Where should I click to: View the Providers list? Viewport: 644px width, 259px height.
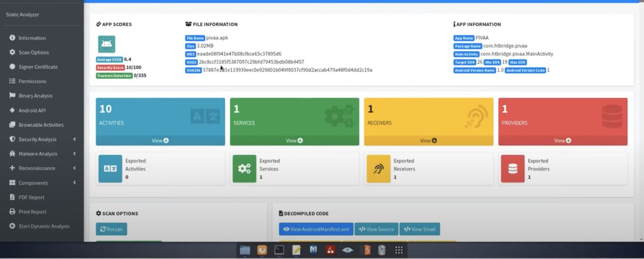(563, 140)
